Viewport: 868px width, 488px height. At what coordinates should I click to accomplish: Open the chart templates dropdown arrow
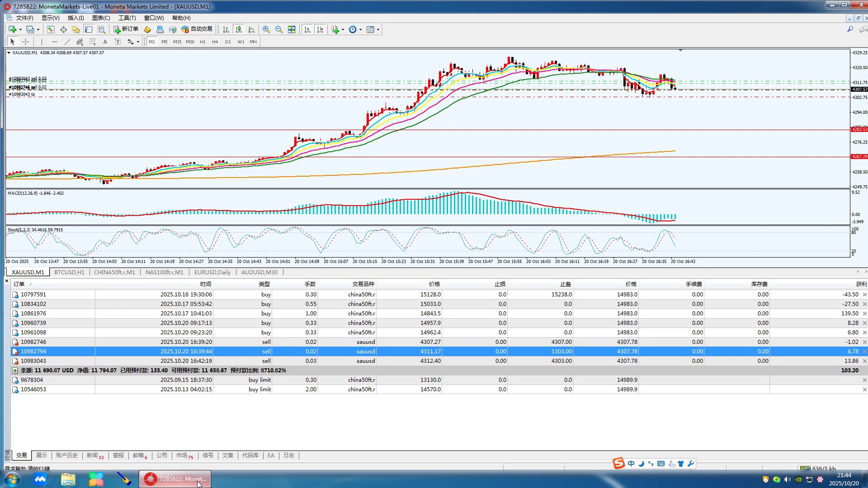[x=378, y=29]
